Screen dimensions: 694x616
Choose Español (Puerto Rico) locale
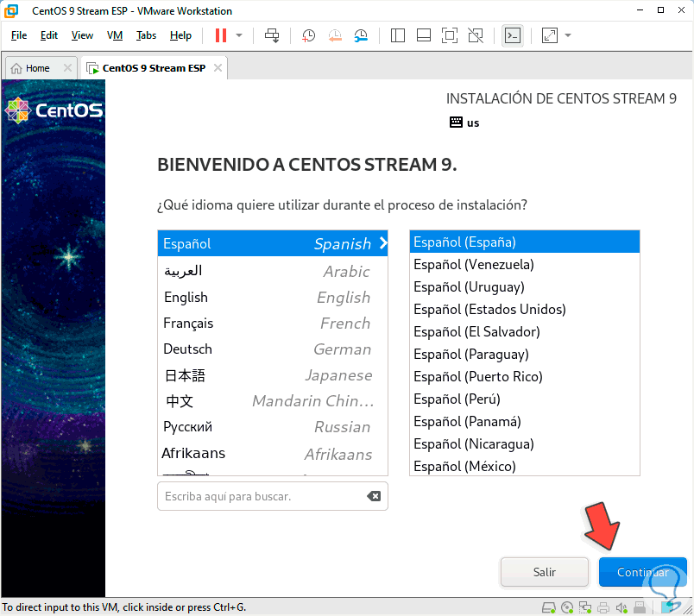tap(525, 377)
